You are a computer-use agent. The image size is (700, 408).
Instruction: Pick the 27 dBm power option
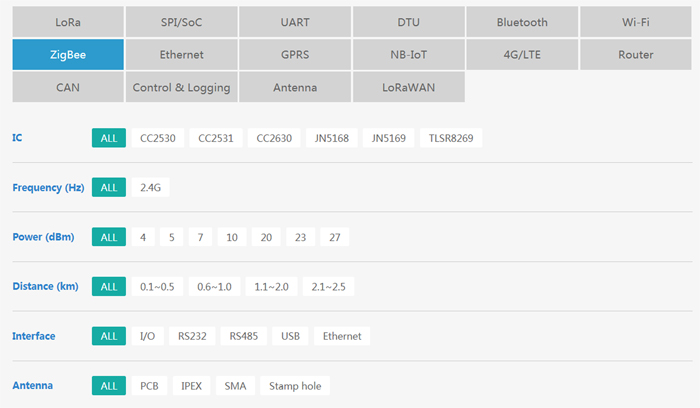334,237
